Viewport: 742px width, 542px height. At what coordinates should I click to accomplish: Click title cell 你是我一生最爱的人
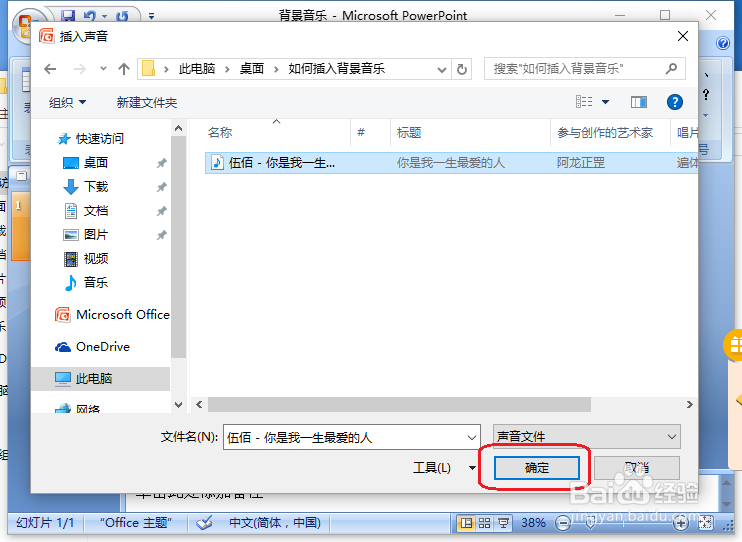[x=450, y=163]
